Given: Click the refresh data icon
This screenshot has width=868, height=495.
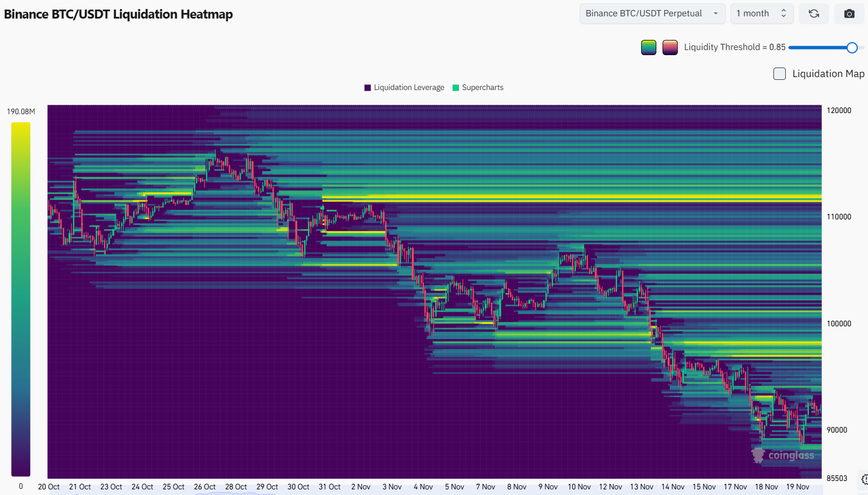Looking at the screenshot, I should point(813,13).
